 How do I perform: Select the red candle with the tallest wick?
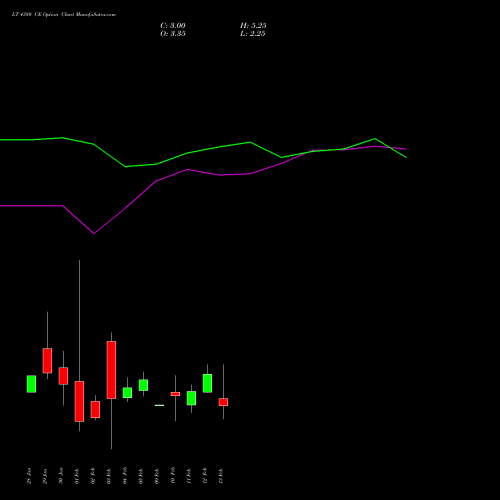[x=79, y=401]
